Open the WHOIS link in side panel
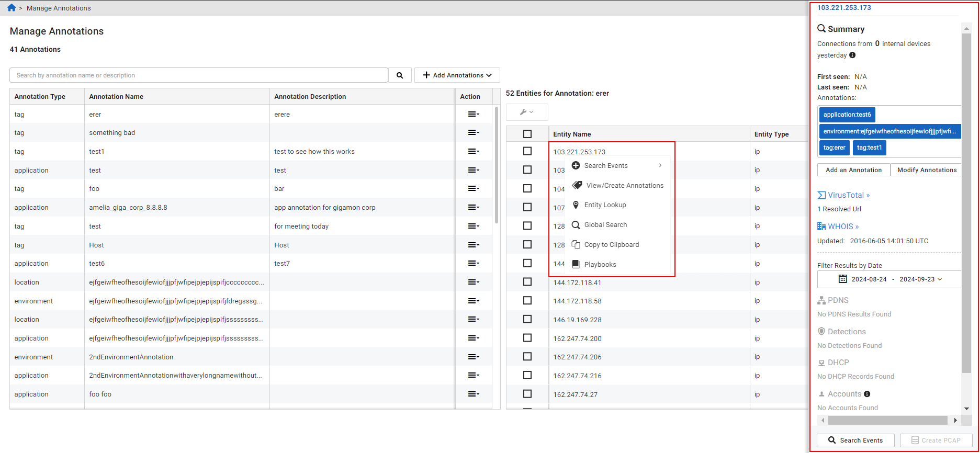980x453 pixels. 838,226
